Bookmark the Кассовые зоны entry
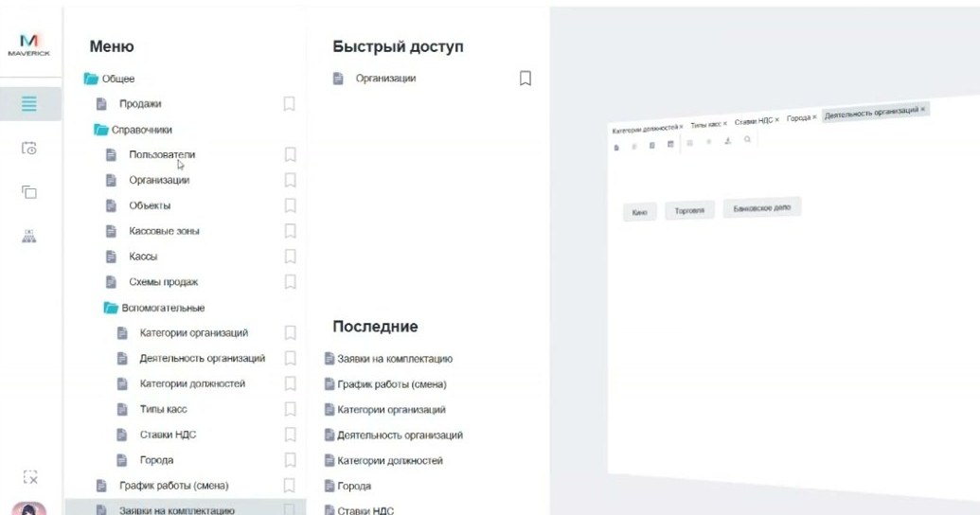The height and width of the screenshot is (515, 980). pos(290,231)
